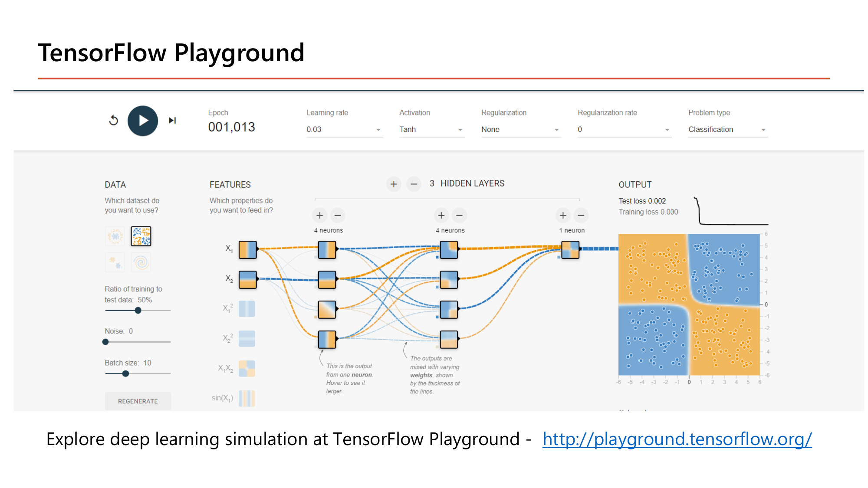The height and width of the screenshot is (488, 868).
Task: Select the circle dataset thumbnail
Action: click(x=115, y=236)
